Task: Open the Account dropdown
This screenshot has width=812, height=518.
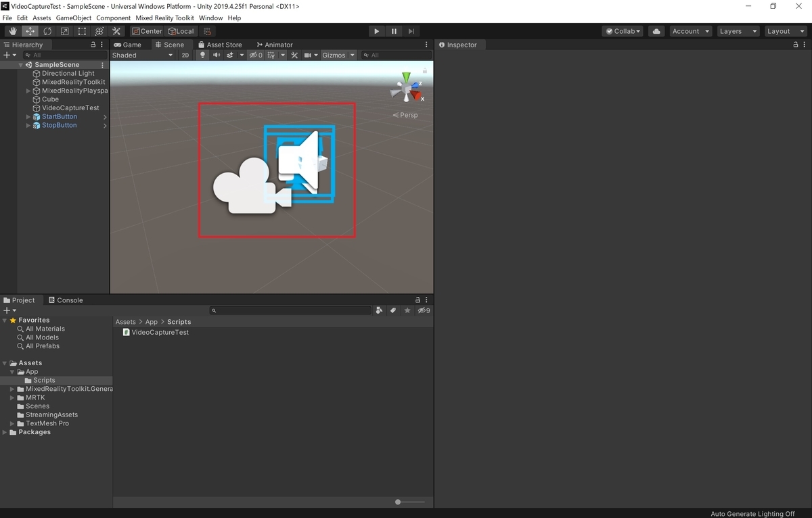Action: pyautogui.click(x=690, y=31)
